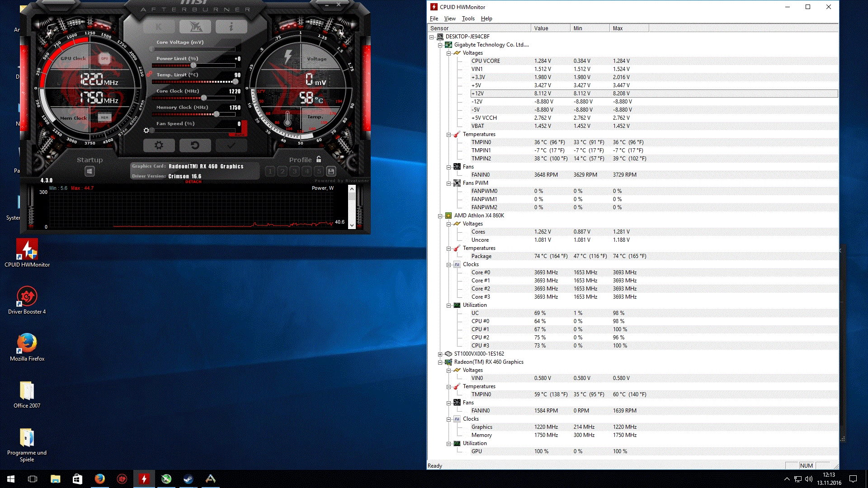Open the View menu in HWMonitor
868x488 pixels.
449,19
